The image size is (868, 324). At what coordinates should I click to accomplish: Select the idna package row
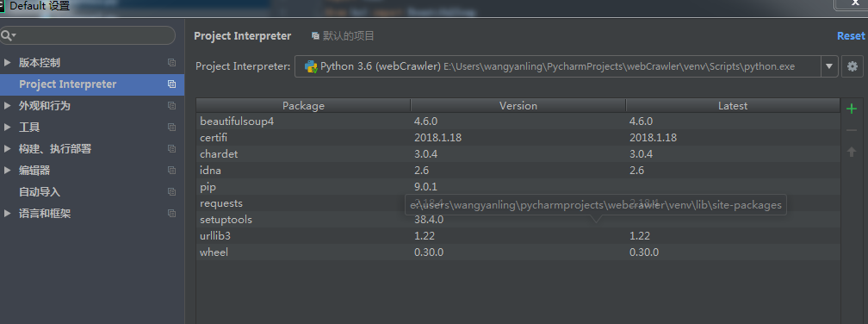[x=518, y=171]
